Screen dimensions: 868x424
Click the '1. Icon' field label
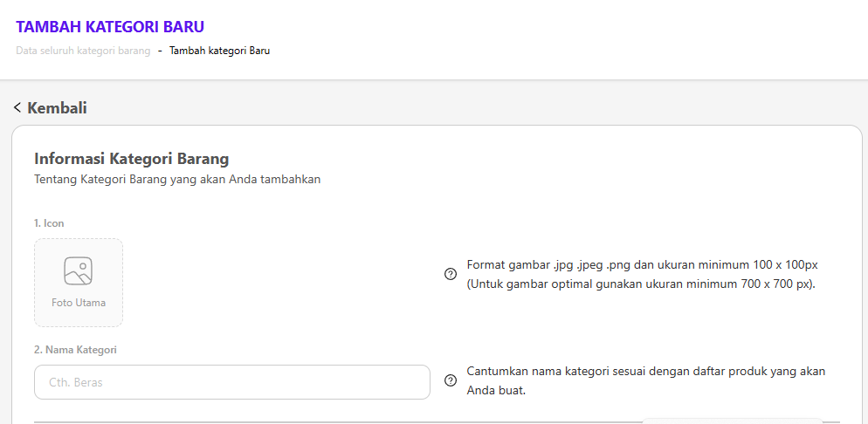49,223
